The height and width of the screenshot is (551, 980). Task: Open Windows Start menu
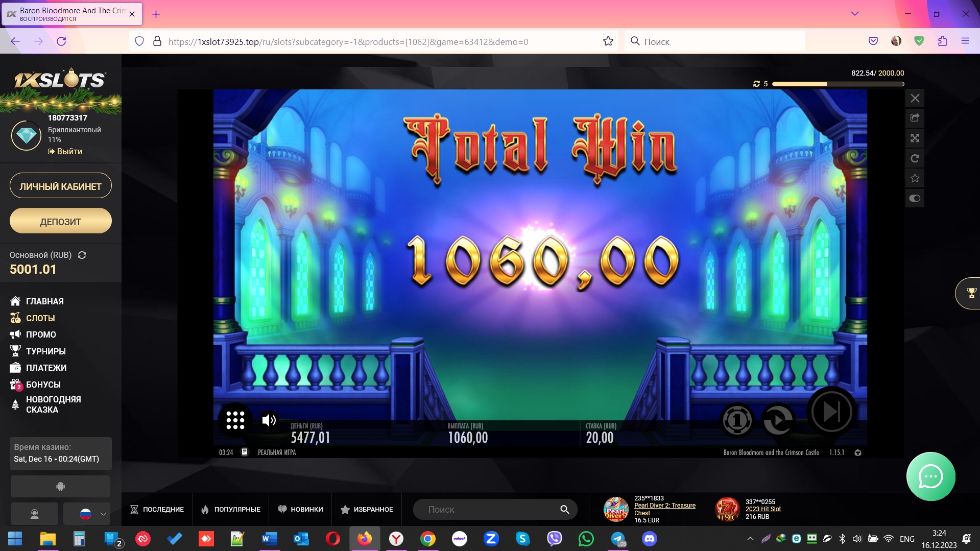pyautogui.click(x=15, y=539)
